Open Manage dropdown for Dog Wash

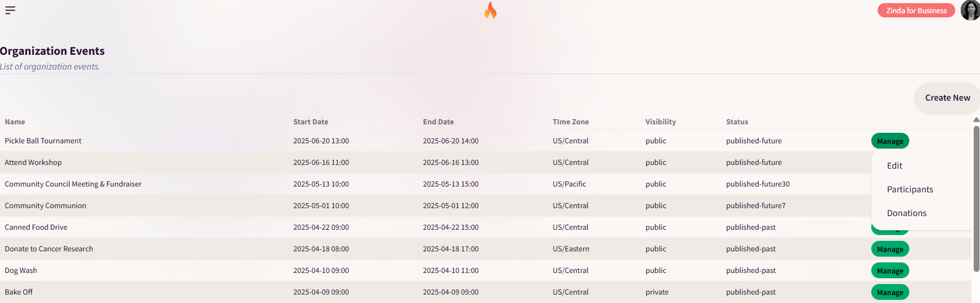click(890, 271)
